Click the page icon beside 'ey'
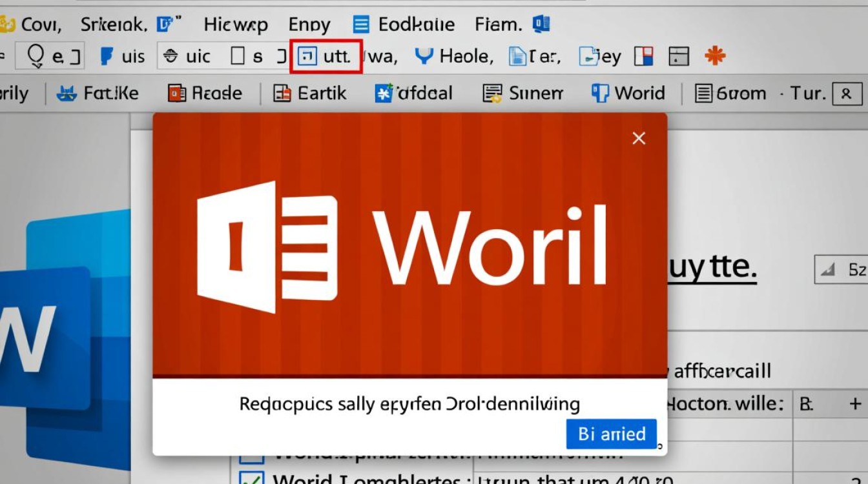This screenshot has width=868, height=484. click(588, 57)
